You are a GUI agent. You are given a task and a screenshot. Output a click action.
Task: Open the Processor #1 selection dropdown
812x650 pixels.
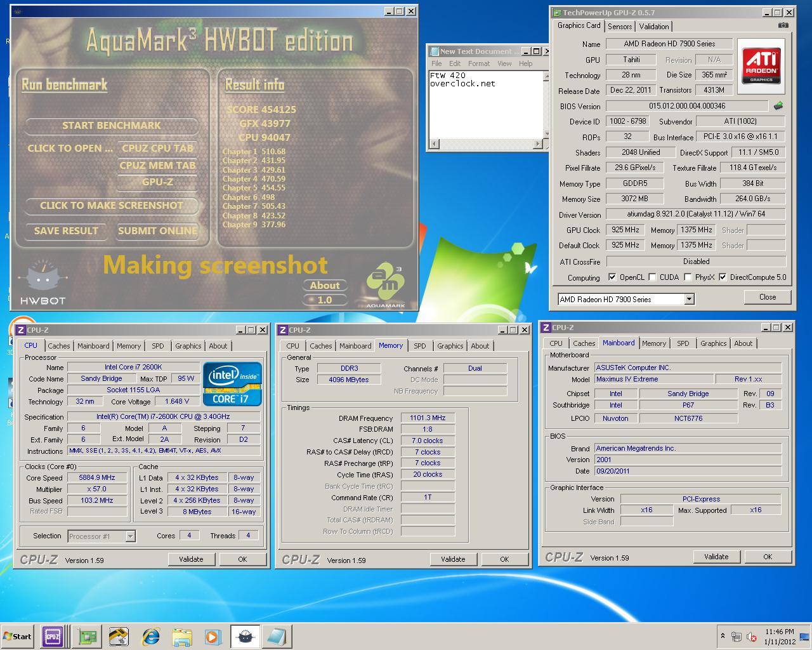(x=130, y=536)
